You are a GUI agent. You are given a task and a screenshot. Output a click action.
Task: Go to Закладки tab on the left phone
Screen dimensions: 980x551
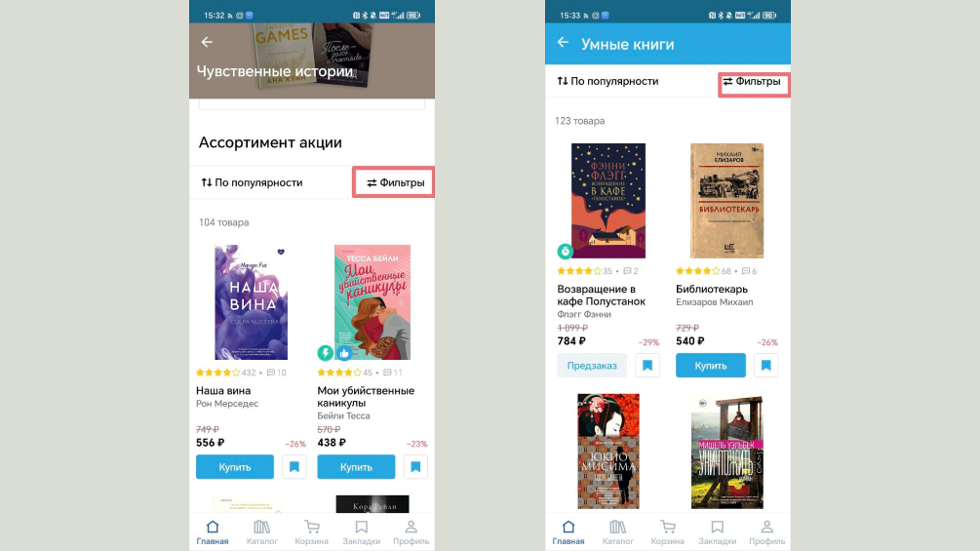pyautogui.click(x=361, y=532)
